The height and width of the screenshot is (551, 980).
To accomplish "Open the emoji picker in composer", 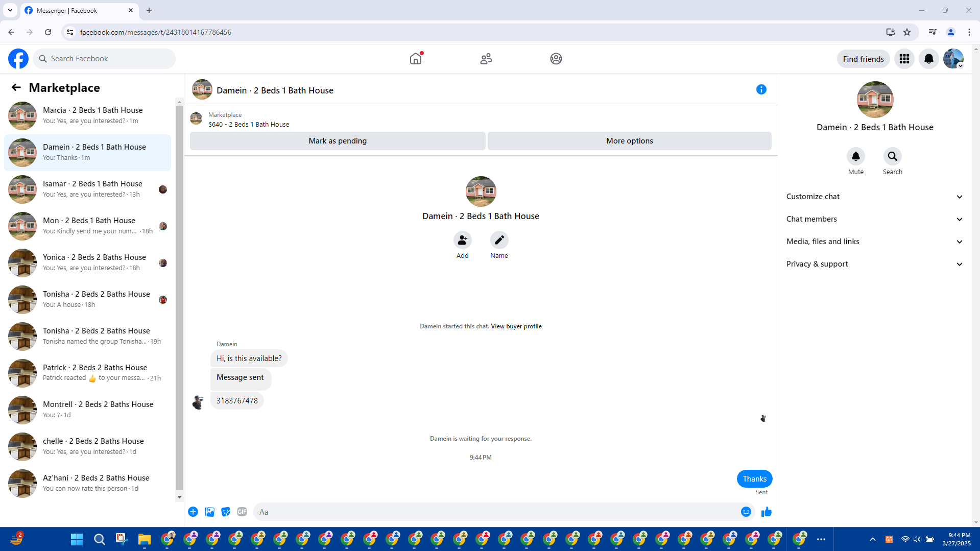I will [746, 512].
